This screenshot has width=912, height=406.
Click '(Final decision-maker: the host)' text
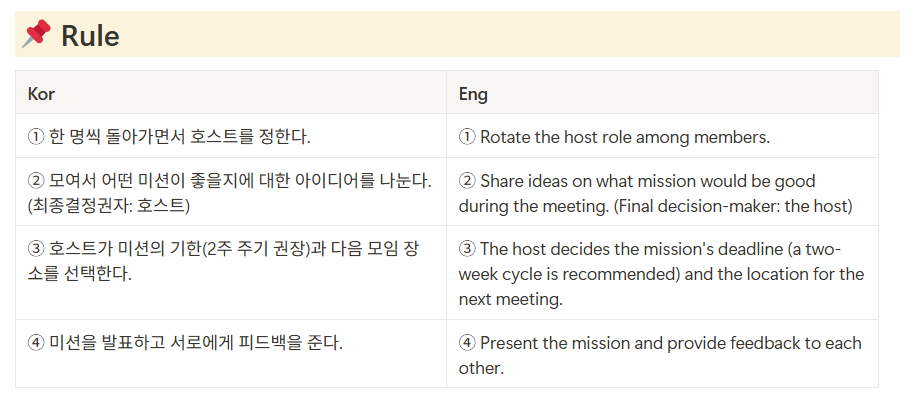point(733,207)
